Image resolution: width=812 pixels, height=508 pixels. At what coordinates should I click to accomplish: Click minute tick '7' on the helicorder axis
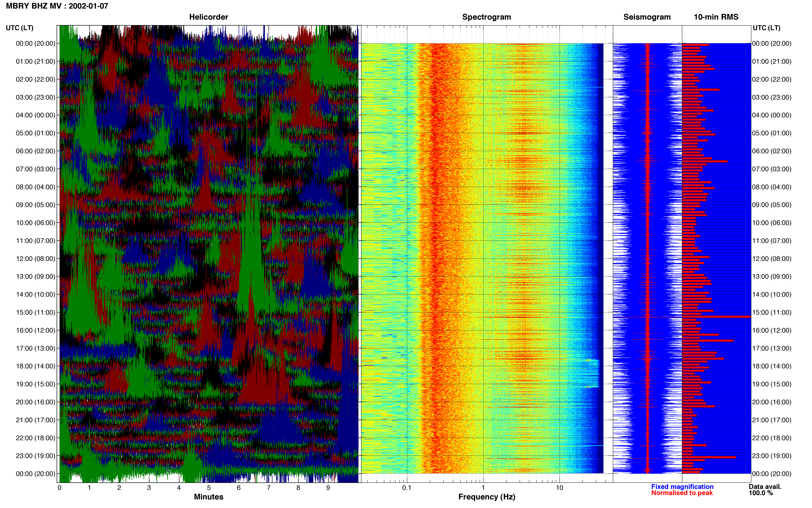pos(269,487)
